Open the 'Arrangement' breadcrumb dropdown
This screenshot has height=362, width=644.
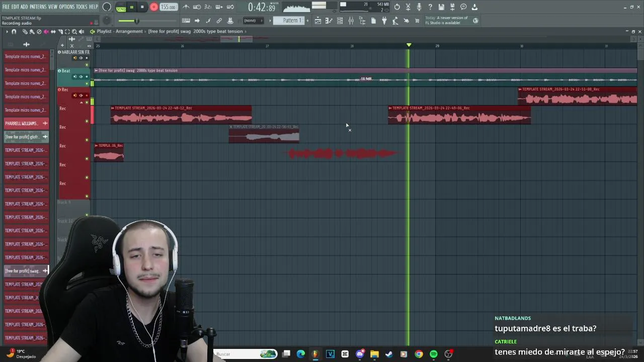[x=129, y=31]
